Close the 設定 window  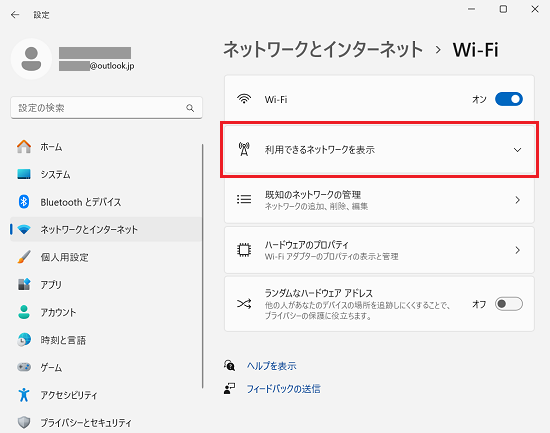pos(535,9)
